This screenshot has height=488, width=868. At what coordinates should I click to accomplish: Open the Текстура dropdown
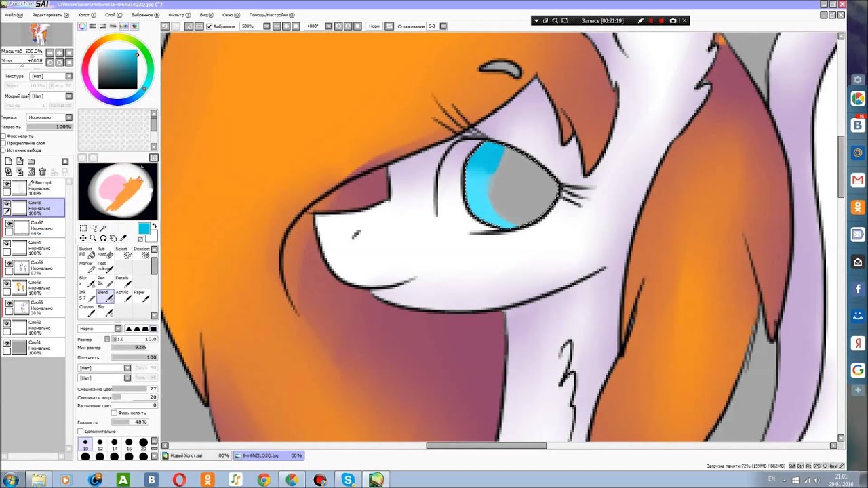point(52,76)
